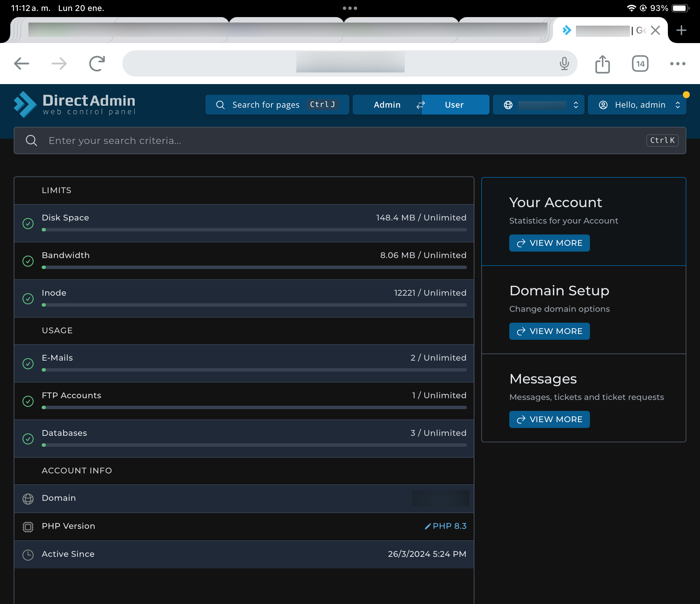Click the Disk Space green check status icon
The height and width of the screenshot is (604, 700).
[28, 224]
